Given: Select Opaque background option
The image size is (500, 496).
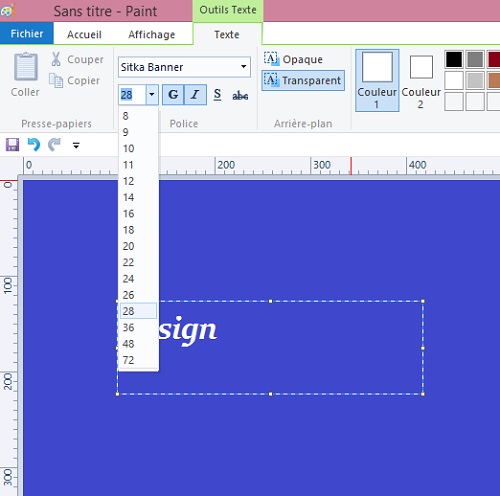Looking at the screenshot, I should (293, 59).
